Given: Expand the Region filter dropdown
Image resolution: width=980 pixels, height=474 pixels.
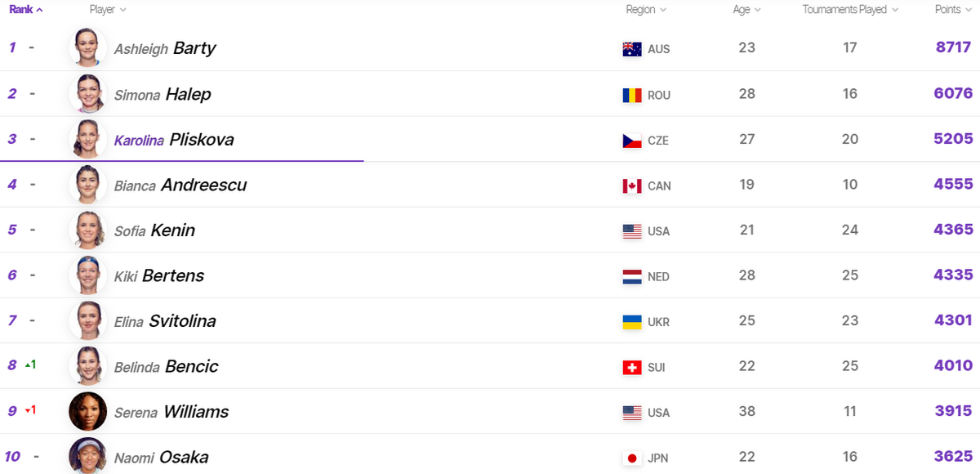Looking at the screenshot, I should pyautogui.click(x=646, y=10).
